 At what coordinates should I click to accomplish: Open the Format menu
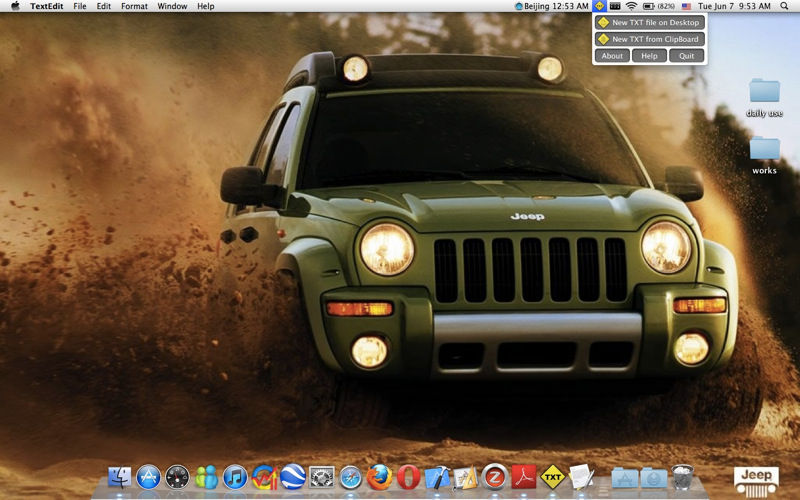[x=134, y=6]
